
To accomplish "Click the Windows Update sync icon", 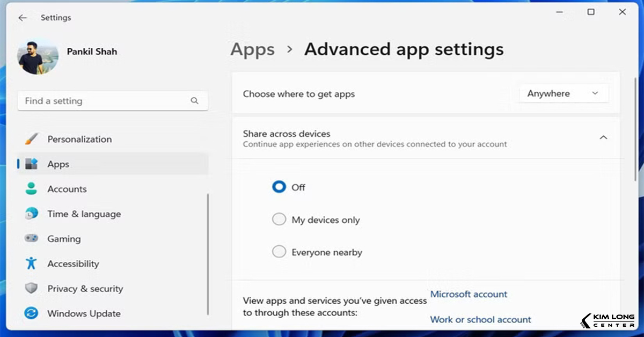I will coord(31,313).
